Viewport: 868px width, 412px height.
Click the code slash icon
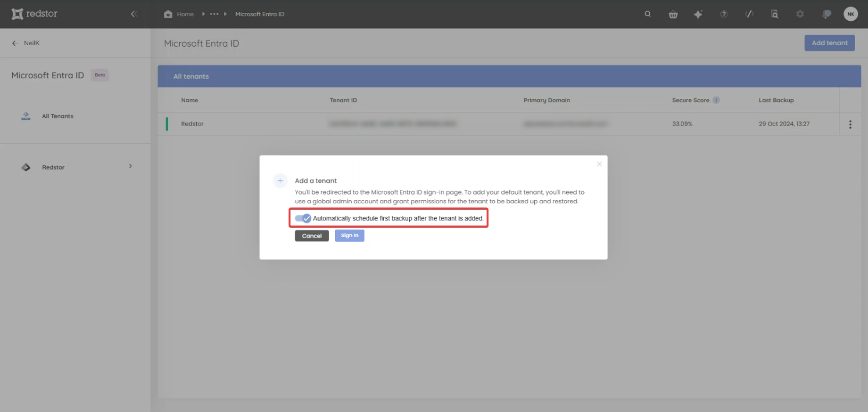coord(749,14)
